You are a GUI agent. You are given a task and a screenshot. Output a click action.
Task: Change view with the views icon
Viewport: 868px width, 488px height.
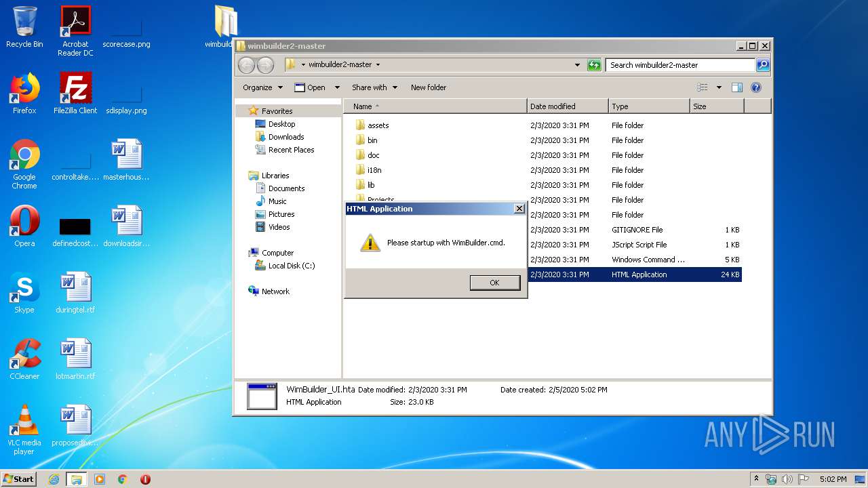pos(703,87)
